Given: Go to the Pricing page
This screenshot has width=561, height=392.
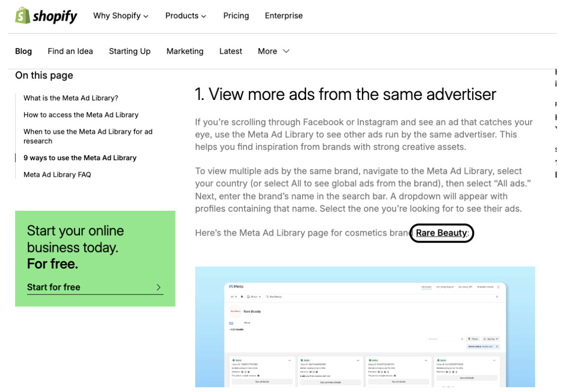Looking at the screenshot, I should (x=236, y=16).
